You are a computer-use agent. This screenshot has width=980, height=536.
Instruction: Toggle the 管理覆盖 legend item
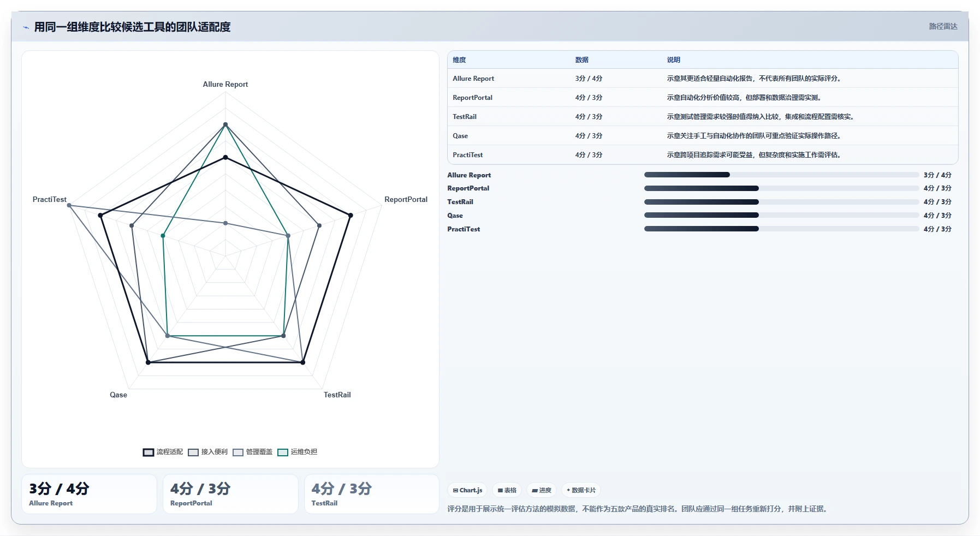pos(252,452)
